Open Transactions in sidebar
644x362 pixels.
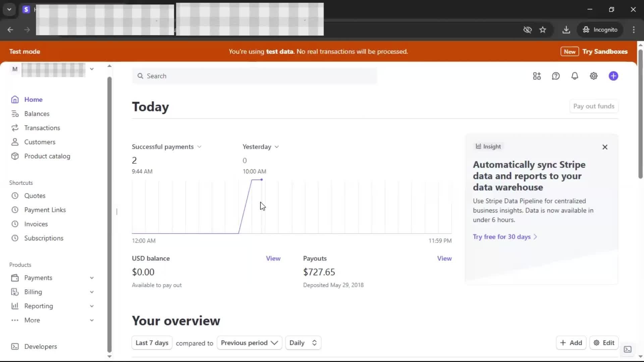(42, 128)
